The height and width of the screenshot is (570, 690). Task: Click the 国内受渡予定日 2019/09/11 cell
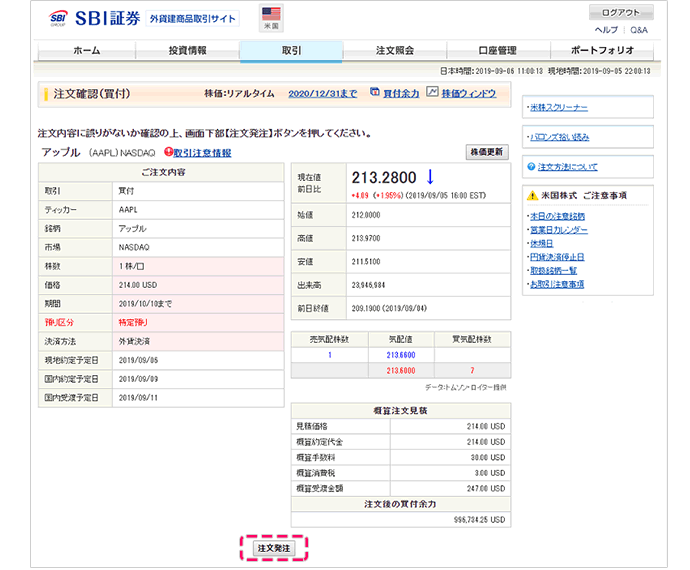[198, 398]
